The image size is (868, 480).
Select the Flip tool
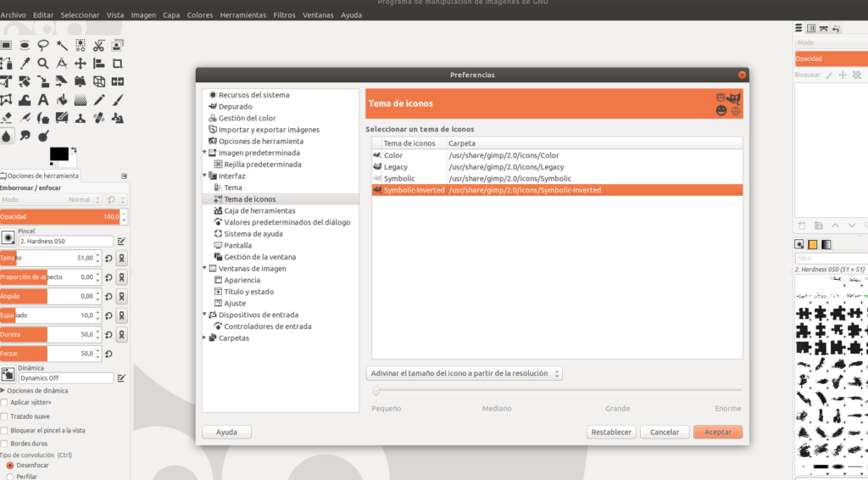click(117, 82)
